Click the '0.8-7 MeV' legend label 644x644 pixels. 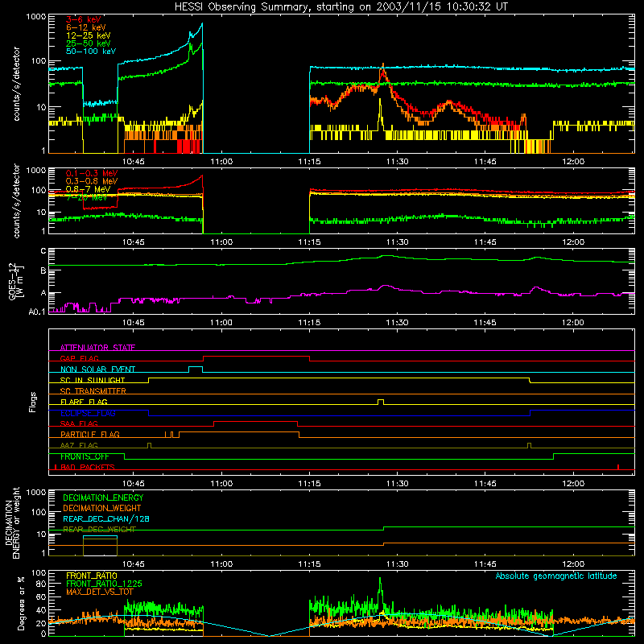pyautogui.click(x=89, y=189)
